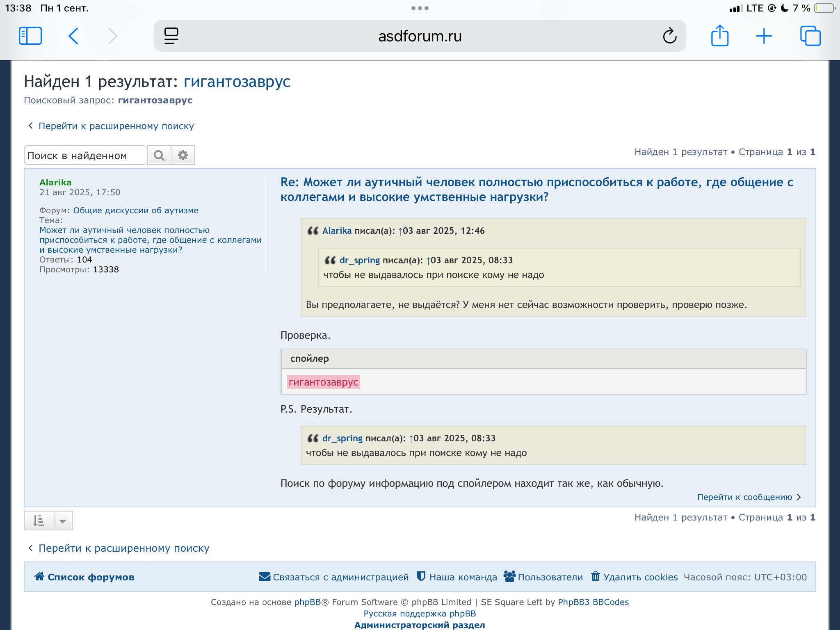
Task: Open advanced search via gear icon
Action: coord(183,155)
